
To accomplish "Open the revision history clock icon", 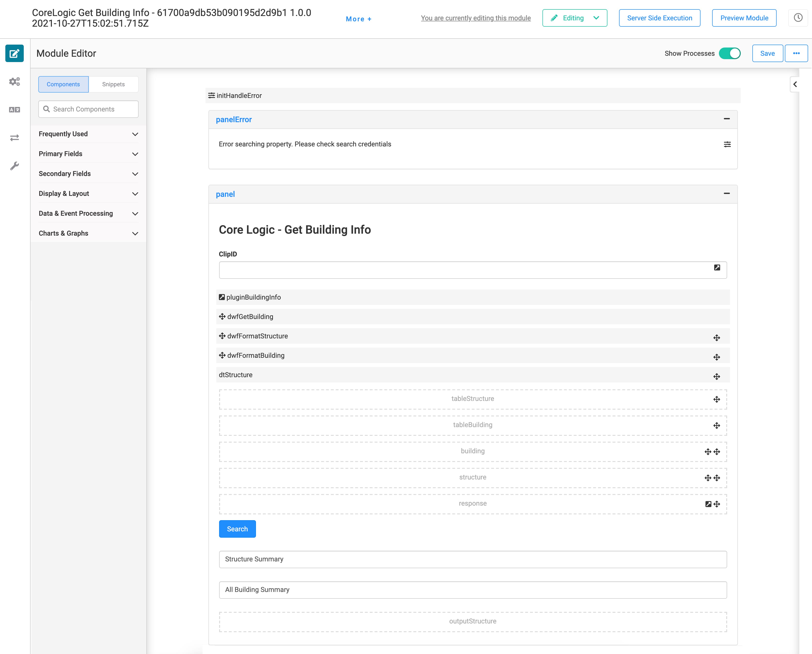I will 798,18.
